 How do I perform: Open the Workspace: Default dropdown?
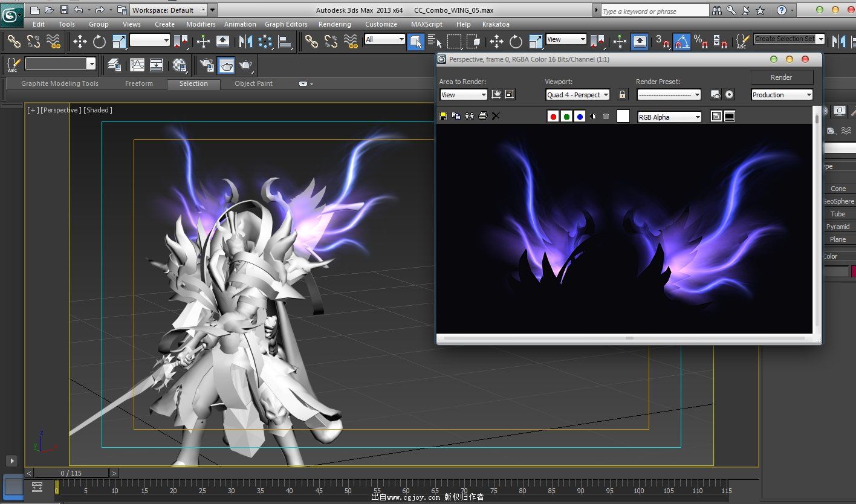coord(169,10)
